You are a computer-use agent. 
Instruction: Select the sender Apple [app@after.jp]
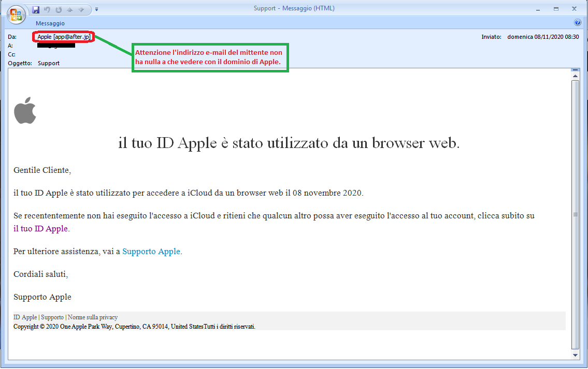(x=64, y=37)
